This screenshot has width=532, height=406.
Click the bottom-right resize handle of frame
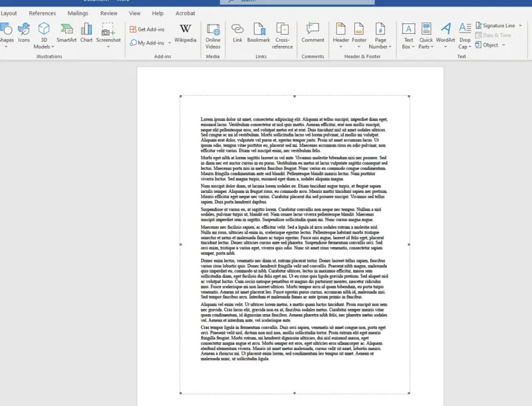[409, 393]
